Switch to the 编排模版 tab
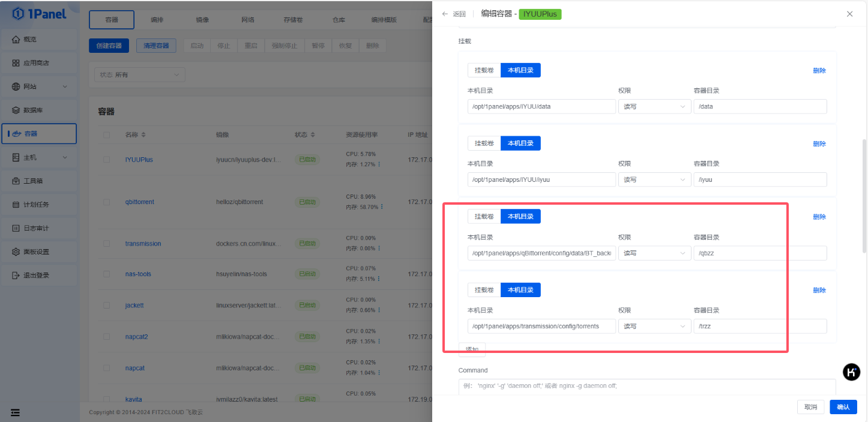Viewport: 868px width, 422px height. (x=384, y=20)
